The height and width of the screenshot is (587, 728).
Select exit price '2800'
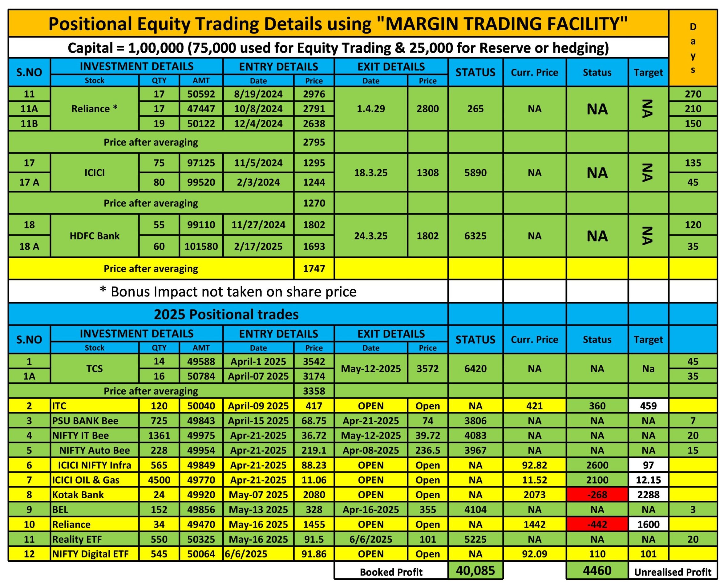point(428,109)
